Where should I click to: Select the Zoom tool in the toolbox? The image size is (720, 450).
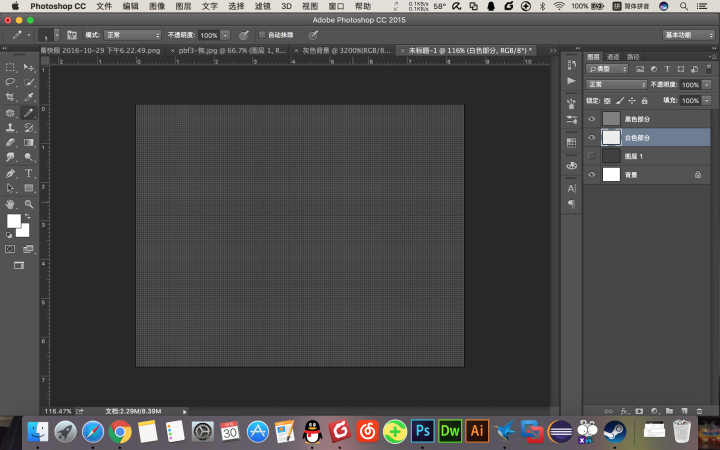[28, 204]
